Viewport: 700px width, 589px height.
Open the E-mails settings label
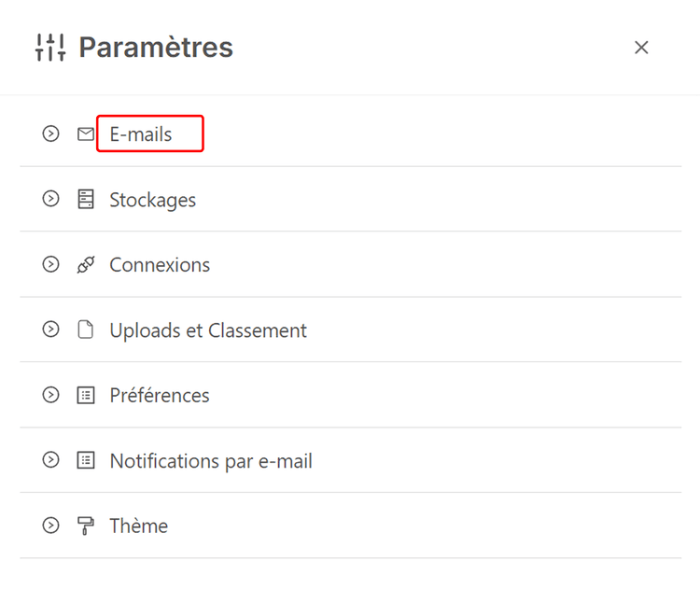(141, 134)
